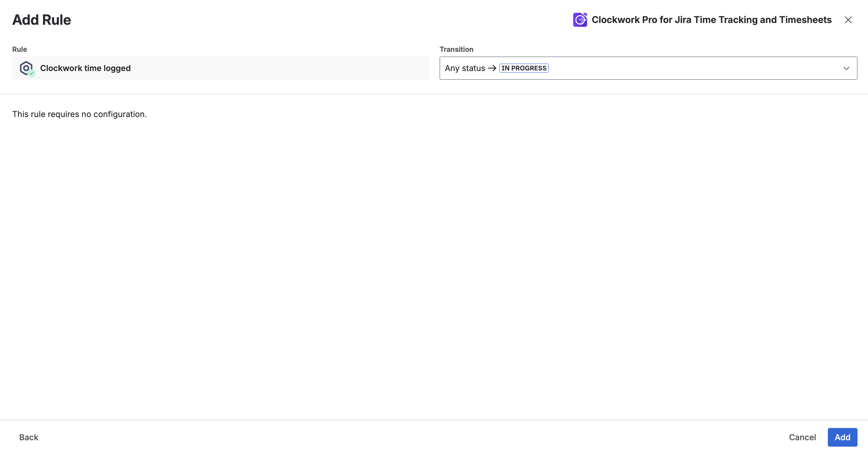Click the gear-shaped Clockwork time logged icon
Screen dimensions: 868x451
[x=26, y=68]
